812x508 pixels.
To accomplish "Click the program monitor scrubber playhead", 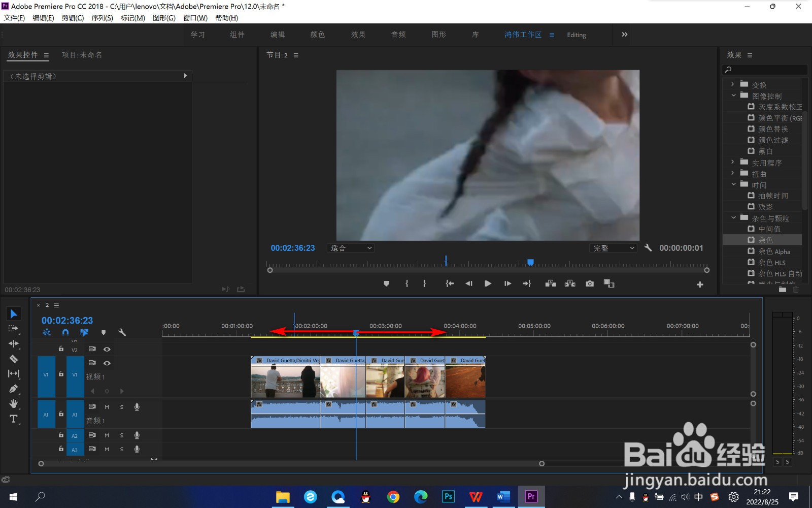I will (x=530, y=262).
